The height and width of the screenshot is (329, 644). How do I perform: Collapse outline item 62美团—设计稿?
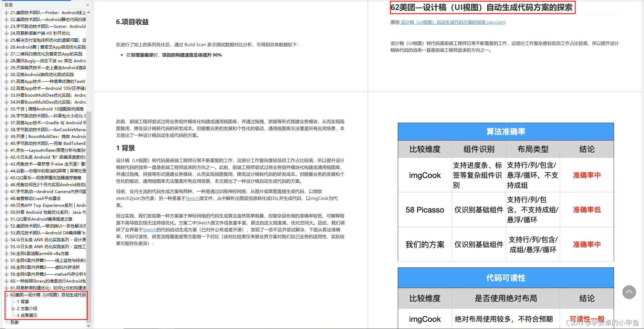pyautogui.click(x=6, y=295)
